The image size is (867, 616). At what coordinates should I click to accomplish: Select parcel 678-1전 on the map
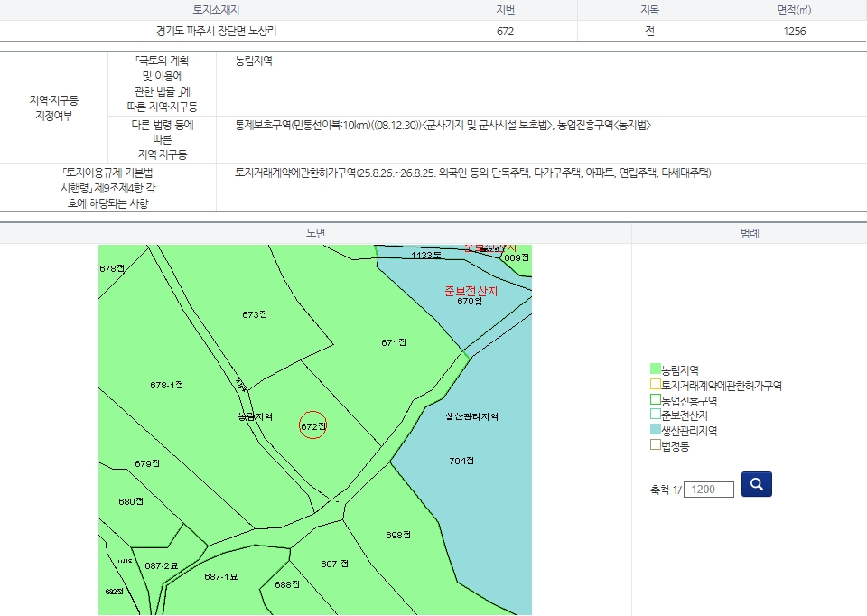(x=167, y=386)
